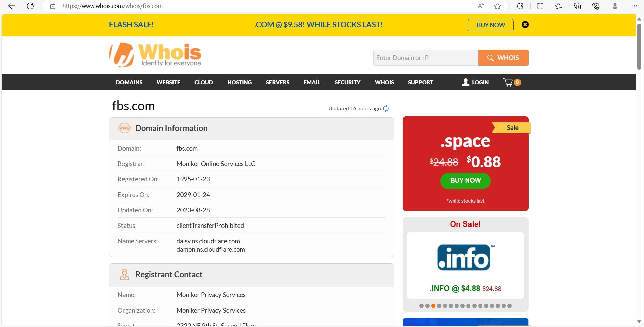644x327 pixels.
Task: Click the .space Sale price $0.88
Action: coord(484,162)
